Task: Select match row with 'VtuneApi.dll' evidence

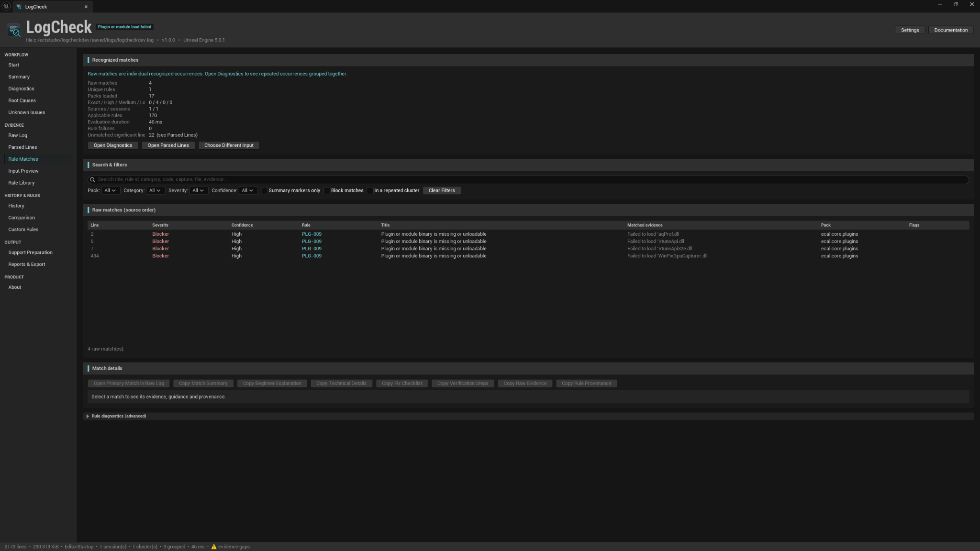Action: [x=528, y=242]
